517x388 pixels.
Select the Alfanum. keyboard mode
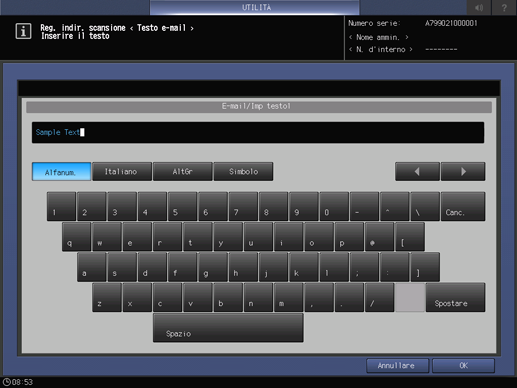(61, 172)
